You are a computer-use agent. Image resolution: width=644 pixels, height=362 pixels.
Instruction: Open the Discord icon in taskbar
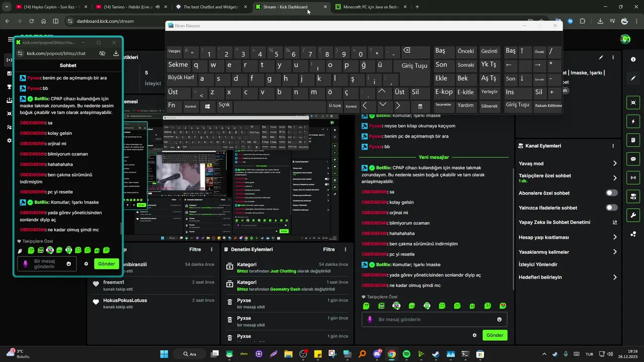point(377,354)
